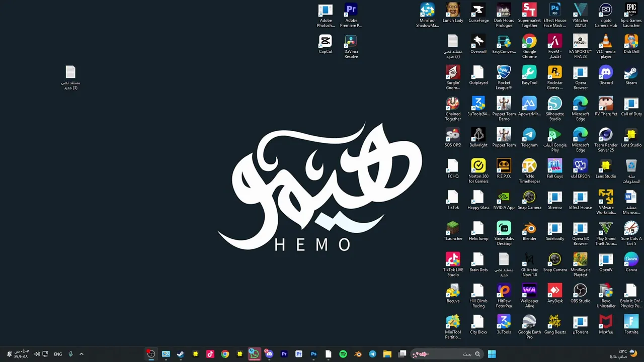Select the Silhouette Studio icon

point(555,109)
